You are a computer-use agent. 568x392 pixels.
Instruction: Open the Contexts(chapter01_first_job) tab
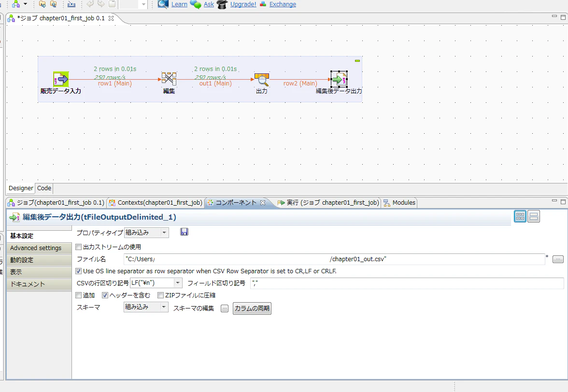[x=156, y=203]
